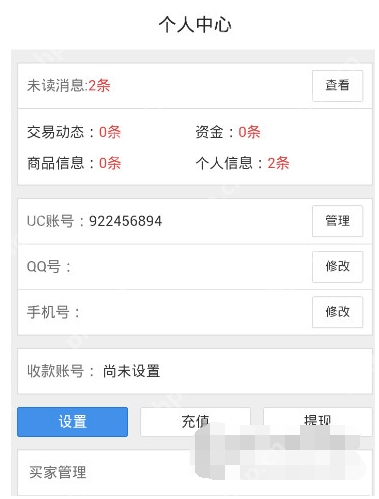This screenshot has width=379, height=499.
Task: Select the 未读消息:2条 text
Action: (68, 86)
